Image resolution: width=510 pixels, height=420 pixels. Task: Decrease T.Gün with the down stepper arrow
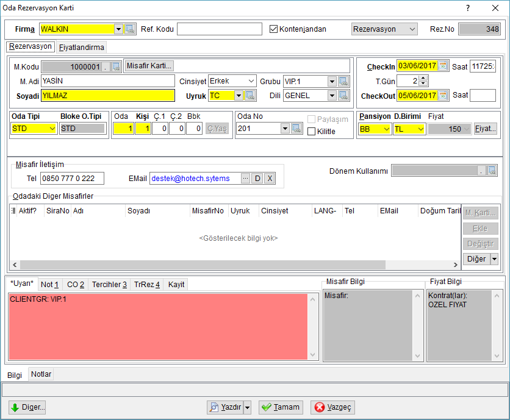click(x=423, y=84)
